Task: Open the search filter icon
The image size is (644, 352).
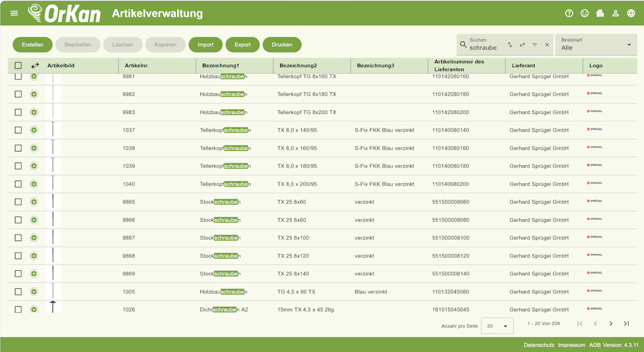Action: (x=535, y=45)
